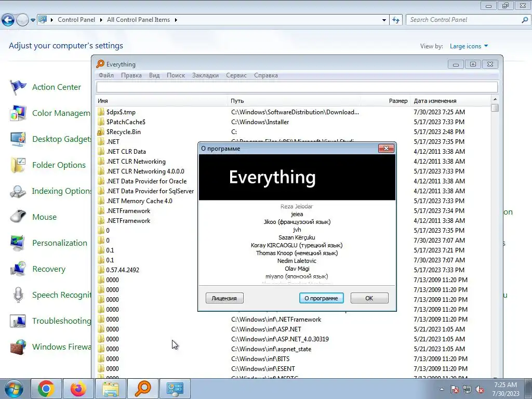The height and width of the screenshot is (399, 532).
Task: Select the 0.57.44.2492 folder icon
Action: coord(101,270)
